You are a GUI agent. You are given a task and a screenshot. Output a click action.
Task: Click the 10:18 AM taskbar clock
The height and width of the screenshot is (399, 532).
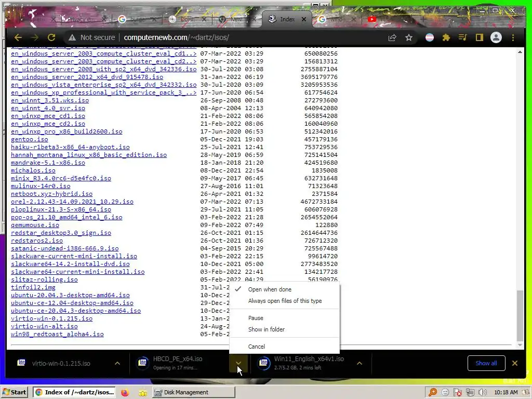pos(506,393)
